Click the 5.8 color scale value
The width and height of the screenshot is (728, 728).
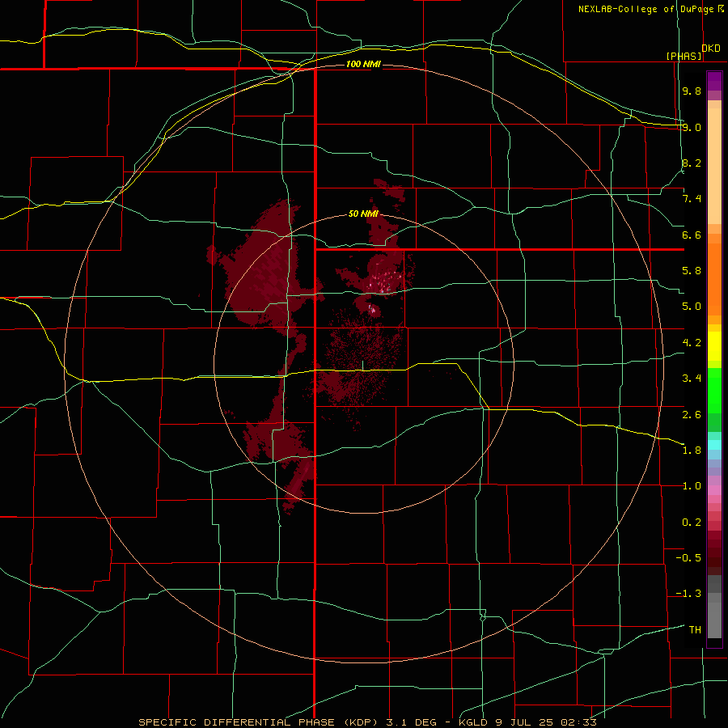click(692, 271)
